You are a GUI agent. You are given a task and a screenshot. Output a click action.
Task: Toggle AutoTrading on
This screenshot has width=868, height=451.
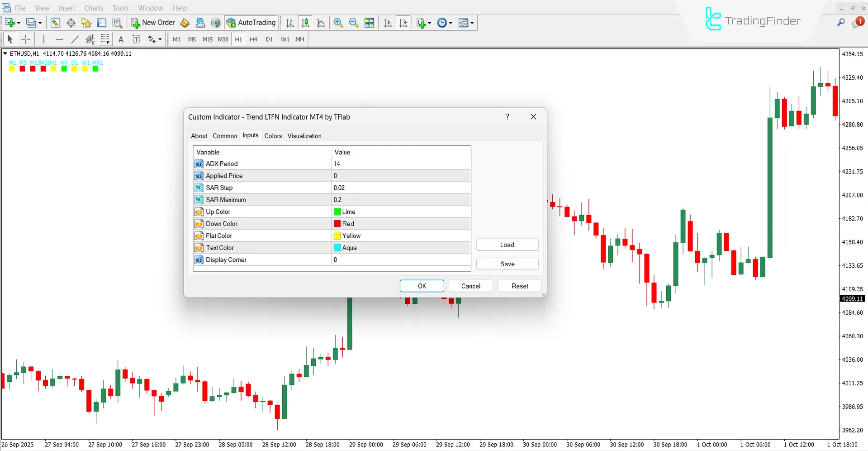(x=251, y=23)
